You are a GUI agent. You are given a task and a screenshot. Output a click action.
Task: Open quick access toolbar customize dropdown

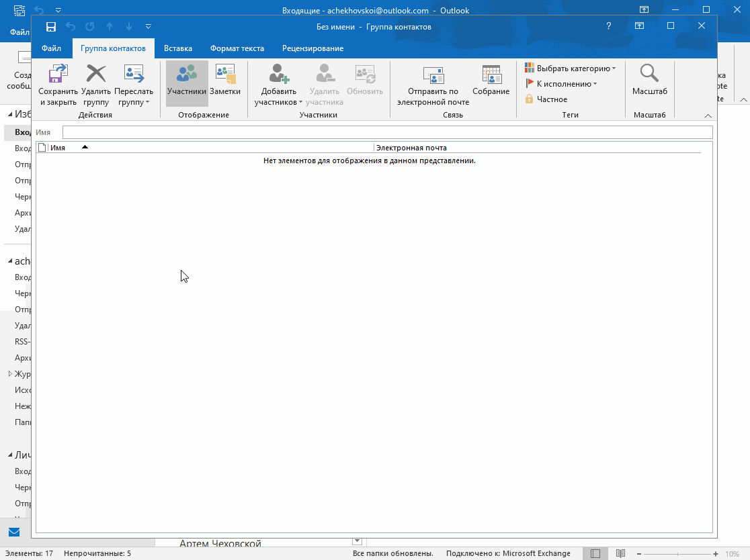coord(149,27)
